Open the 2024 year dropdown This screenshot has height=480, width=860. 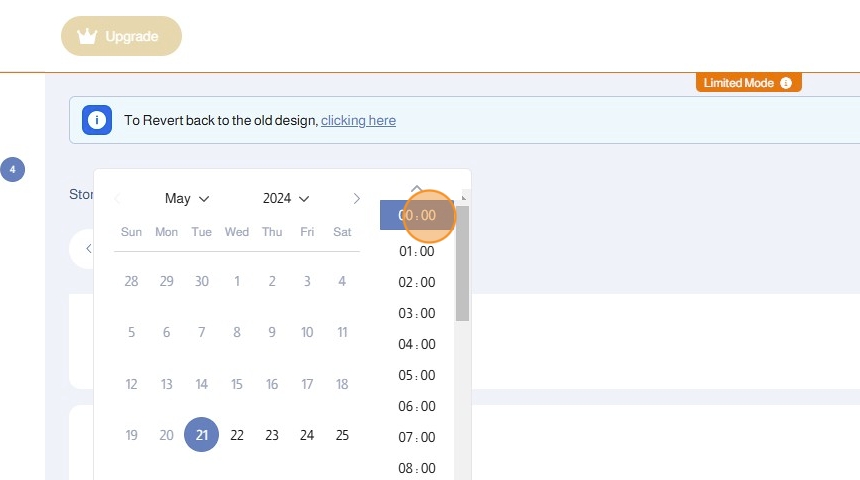tap(286, 198)
